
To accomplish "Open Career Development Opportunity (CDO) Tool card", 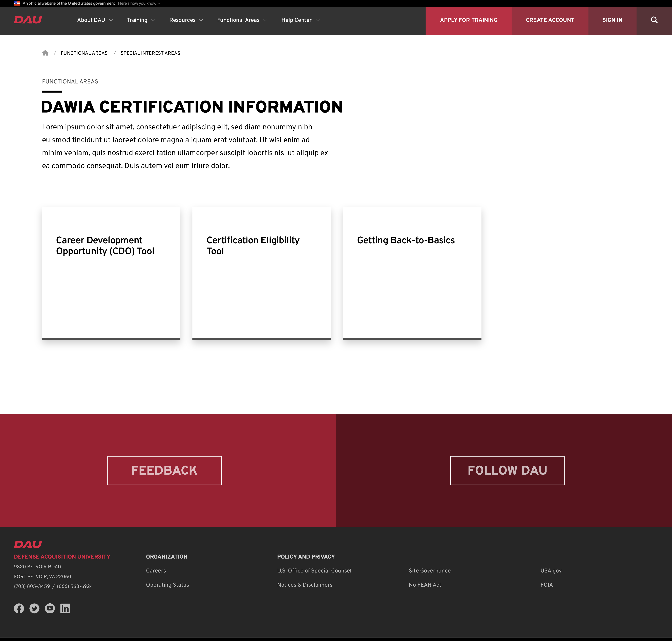I will [111, 273].
